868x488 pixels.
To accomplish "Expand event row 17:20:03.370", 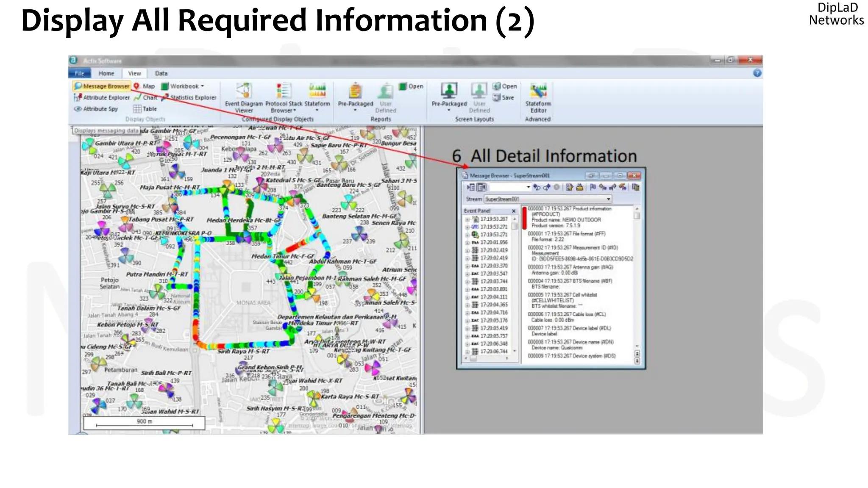I will coord(467,266).
